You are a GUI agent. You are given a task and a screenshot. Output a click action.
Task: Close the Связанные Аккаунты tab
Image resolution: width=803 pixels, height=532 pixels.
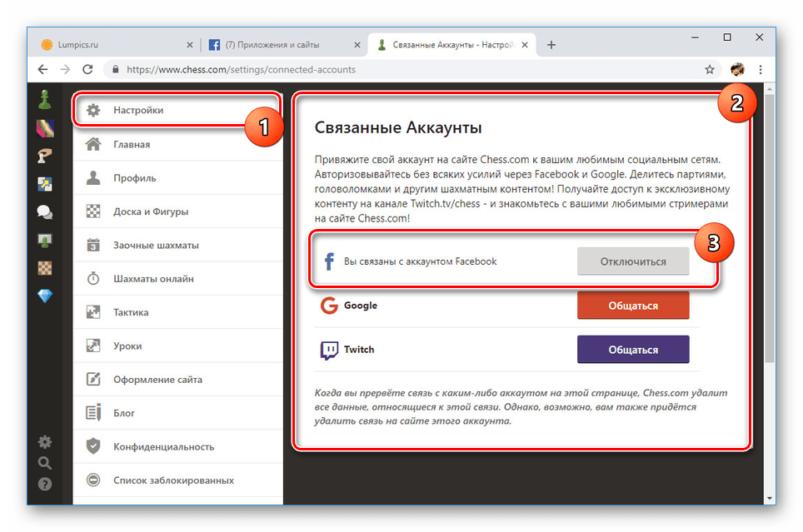525,45
